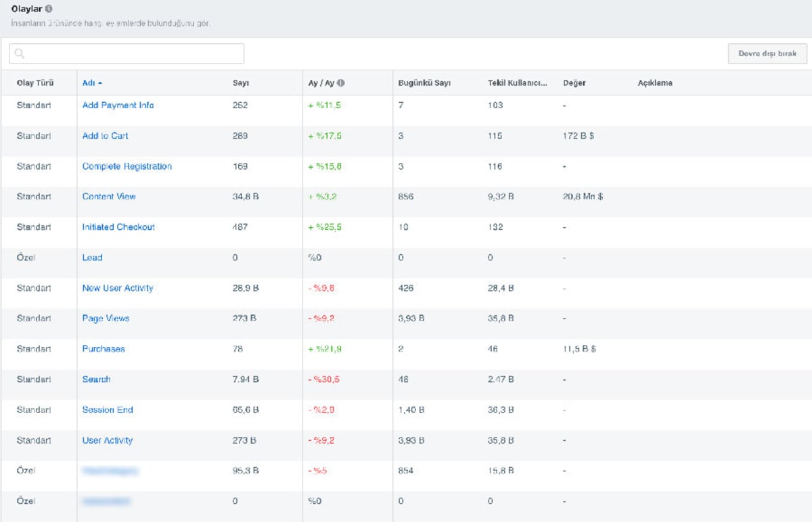This screenshot has height=522, width=812.
Task: Open the Complete Registration event
Action: (127, 166)
